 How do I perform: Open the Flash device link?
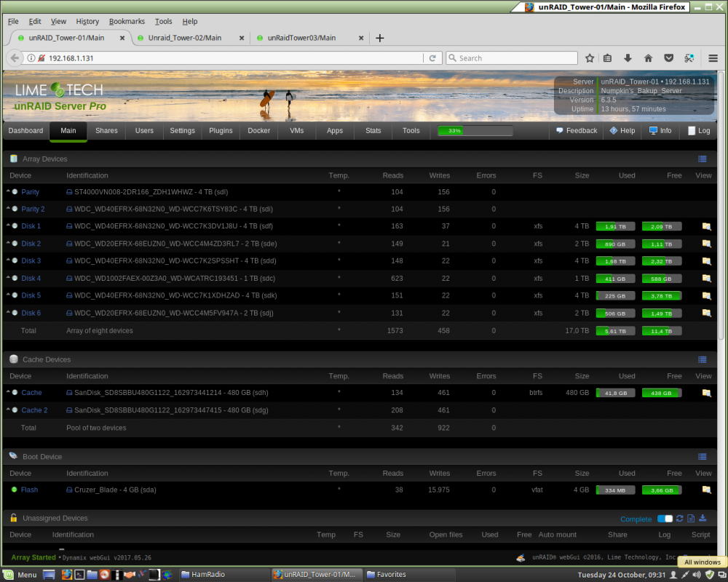(29, 490)
